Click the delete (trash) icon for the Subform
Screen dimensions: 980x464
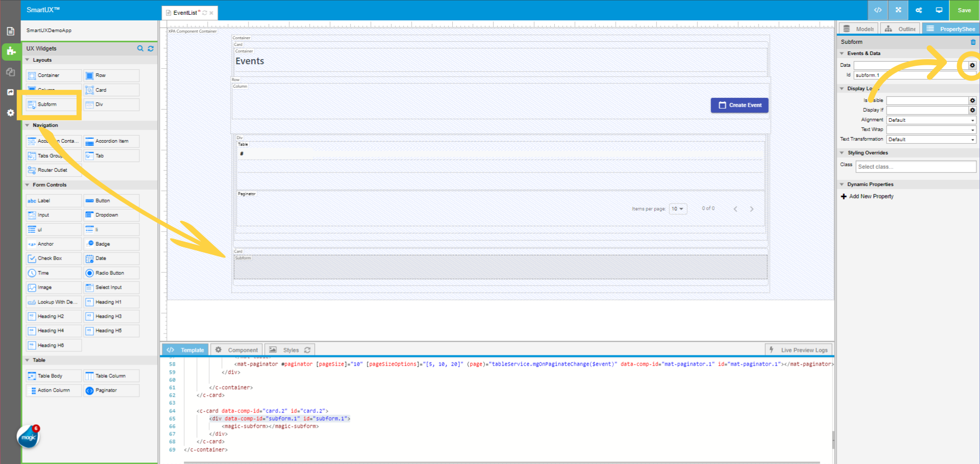coord(973,42)
